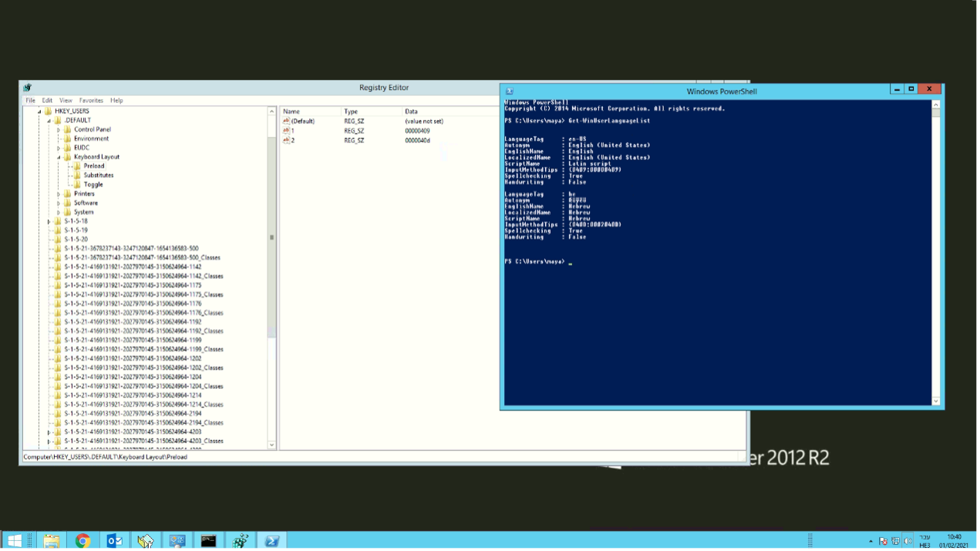Click the Substitutes key folder icon
980x551 pixels.
tap(77, 176)
